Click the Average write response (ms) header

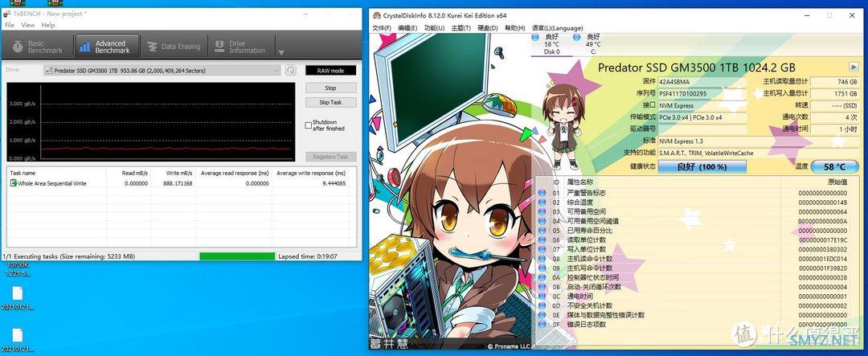tap(311, 173)
